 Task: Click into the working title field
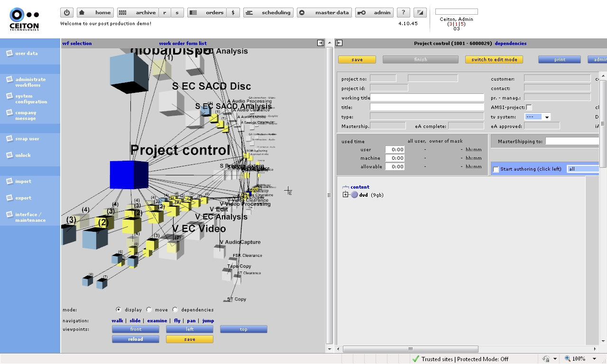(x=427, y=98)
